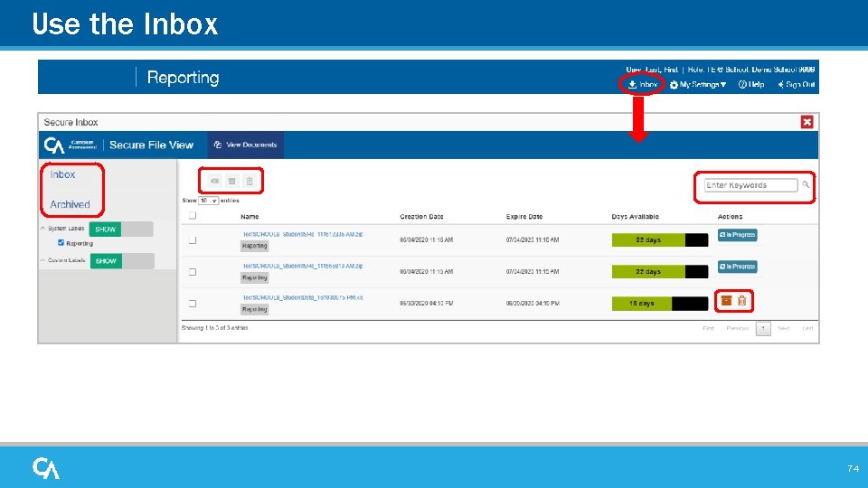
Task: Click the first row's In Progress status button
Action: (x=738, y=235)
